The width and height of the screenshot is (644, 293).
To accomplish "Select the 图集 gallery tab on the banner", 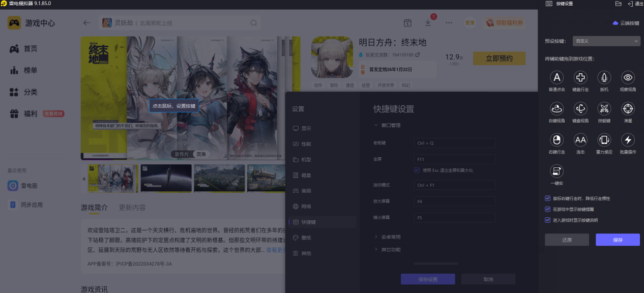I will coord(201,154).
